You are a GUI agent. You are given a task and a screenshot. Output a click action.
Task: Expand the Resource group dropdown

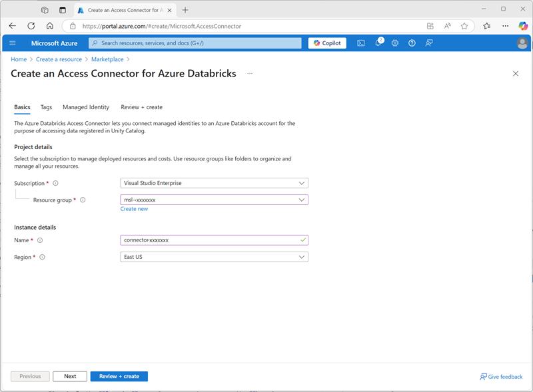tap(214, 200)
